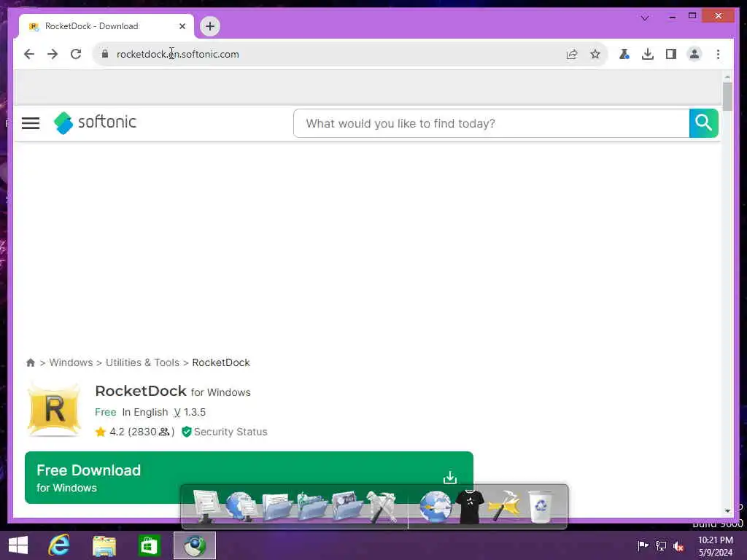The height and width of the screenshot is (560, 747).
Task: Click the RocketDock app logo image
Action: pyautogui.click(x=54, y=410)
